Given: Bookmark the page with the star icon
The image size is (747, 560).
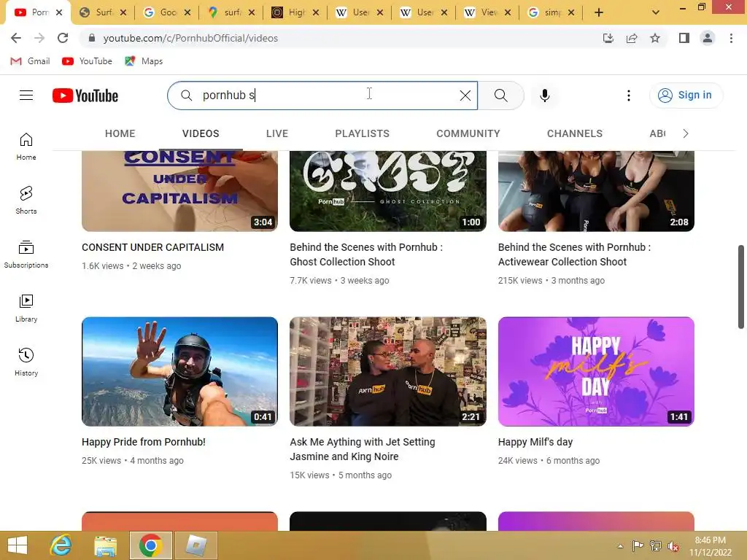Looking at the screenshot, I should click(x=655, y=38).
